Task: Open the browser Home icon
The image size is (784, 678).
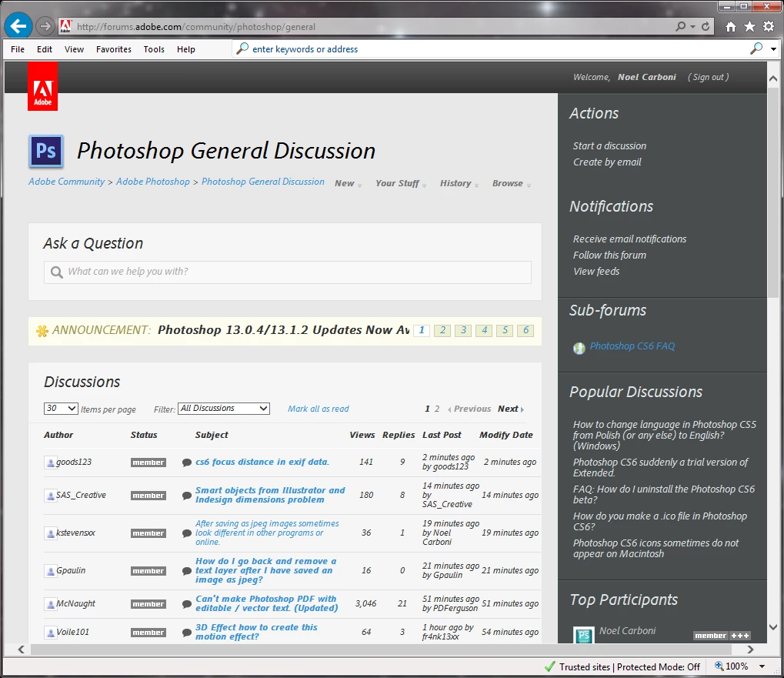Action: [x=731, y=26]
